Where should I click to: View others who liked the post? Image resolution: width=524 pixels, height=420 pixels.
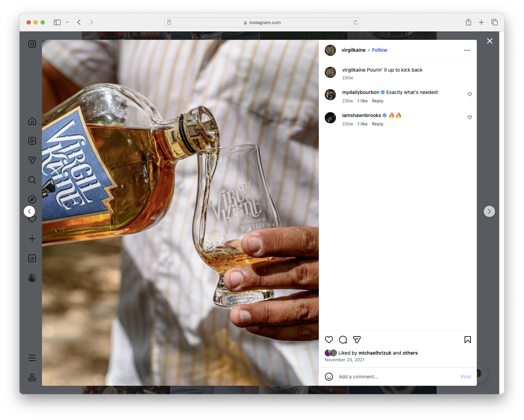point(410,353)
